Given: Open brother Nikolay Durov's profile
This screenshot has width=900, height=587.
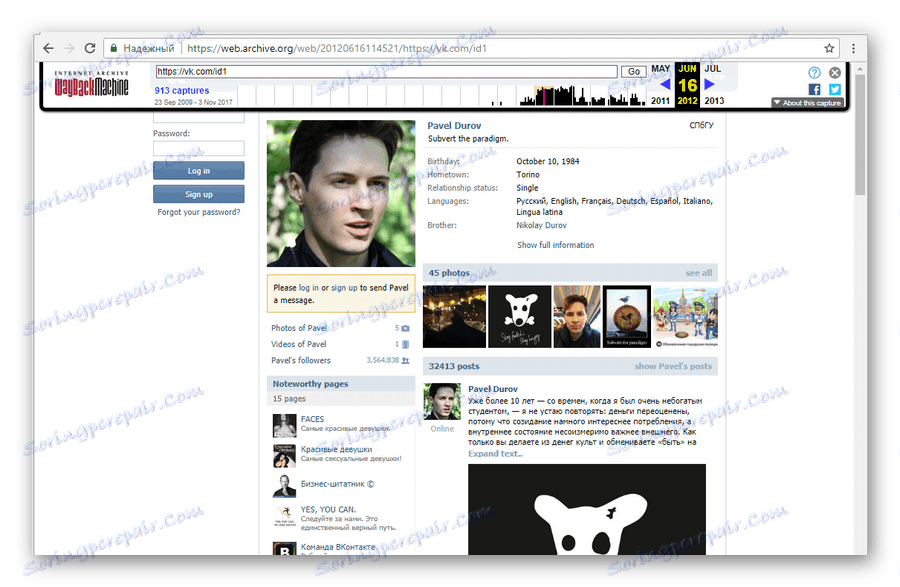Looking at the screenshot, I should (x=541, y=226).
